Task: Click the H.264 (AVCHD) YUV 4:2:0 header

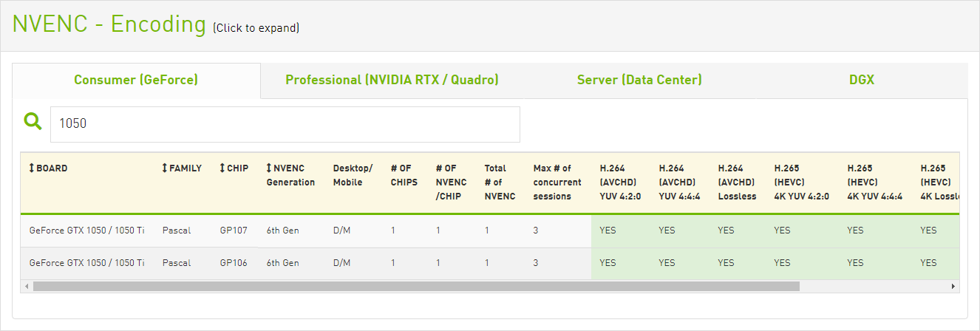Action: coord(620,182)
